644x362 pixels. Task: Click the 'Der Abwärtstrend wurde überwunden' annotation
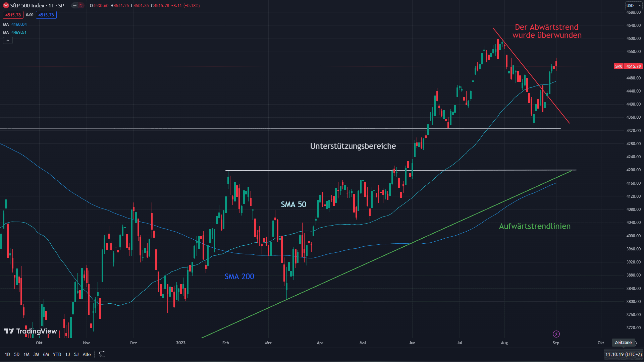pyautogui.click(x=547, y=31)
